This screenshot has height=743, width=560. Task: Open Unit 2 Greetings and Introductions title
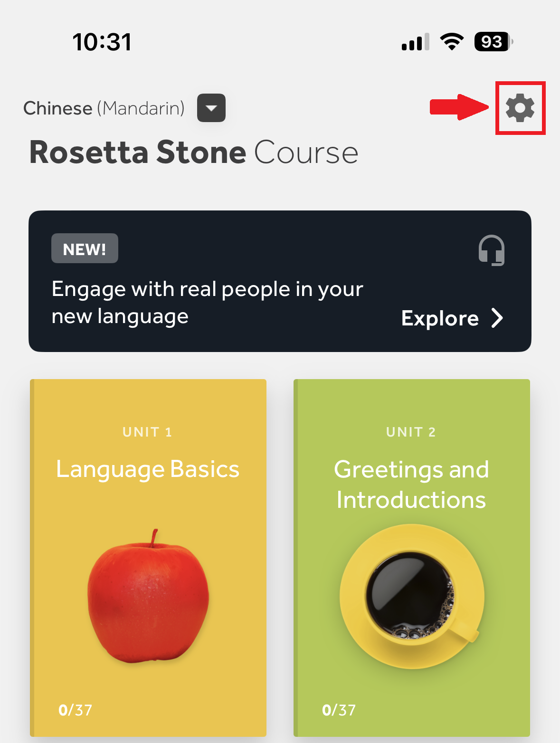point(411,485)
